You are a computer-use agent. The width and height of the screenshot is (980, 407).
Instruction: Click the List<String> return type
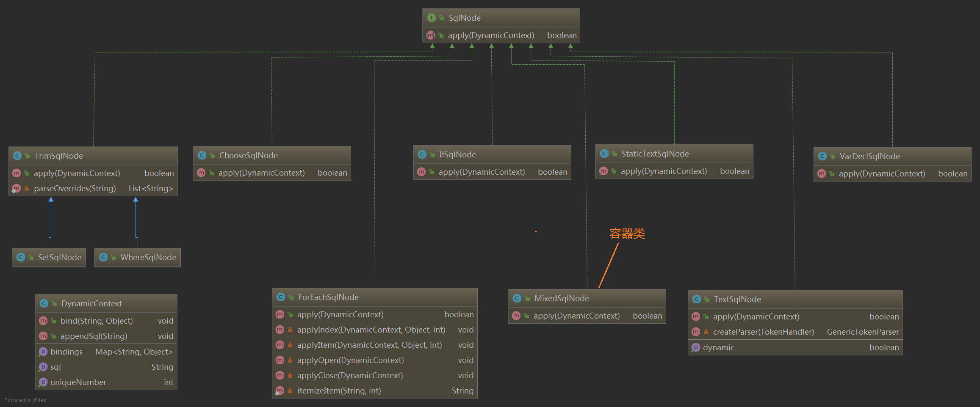click(151, 188)
